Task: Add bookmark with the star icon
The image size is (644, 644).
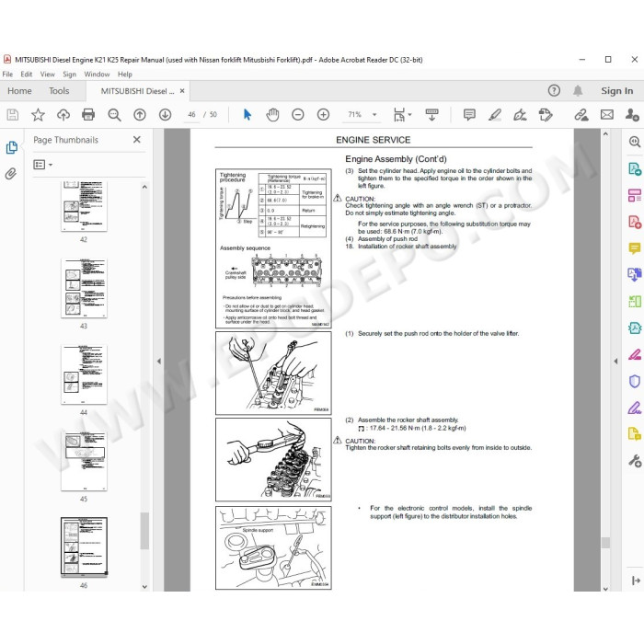Action: point(38,115)
